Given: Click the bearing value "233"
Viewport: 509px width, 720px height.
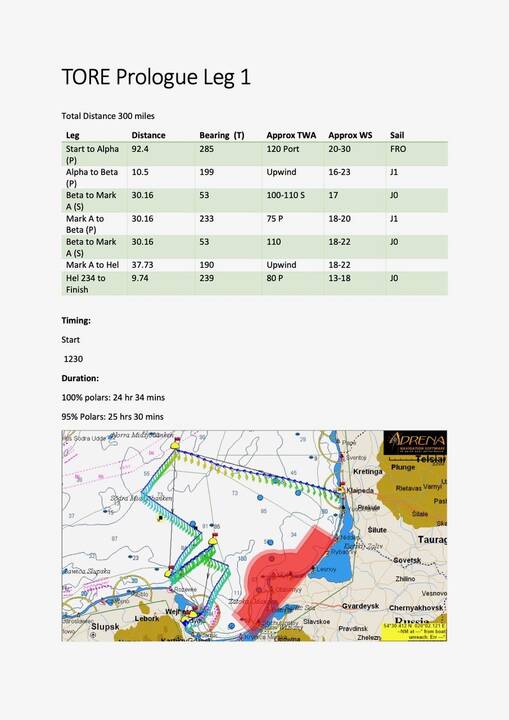Looking at the screenshot, I should coord(207,219).
